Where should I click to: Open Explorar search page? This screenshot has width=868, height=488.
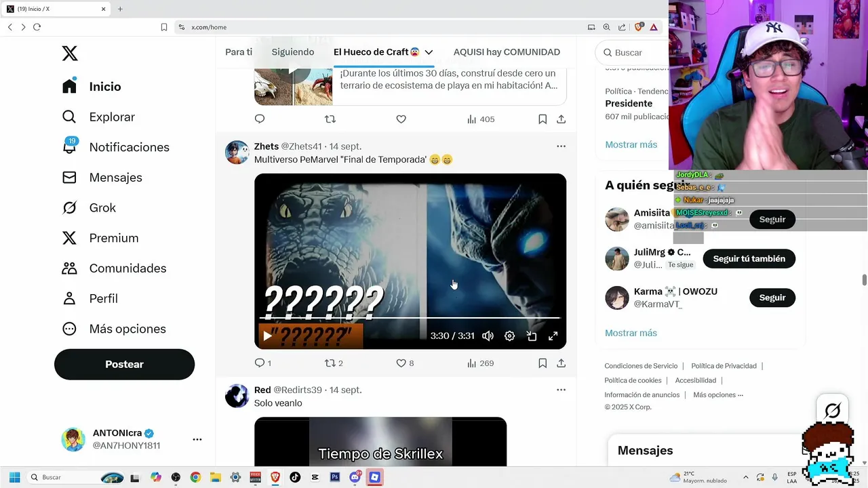(x=98, y=117)
